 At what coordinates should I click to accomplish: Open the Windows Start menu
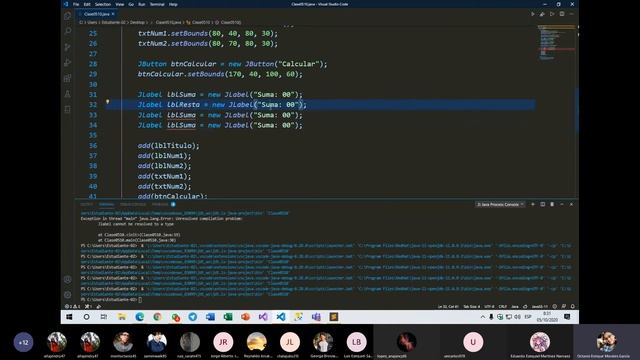tap(69, 317)
